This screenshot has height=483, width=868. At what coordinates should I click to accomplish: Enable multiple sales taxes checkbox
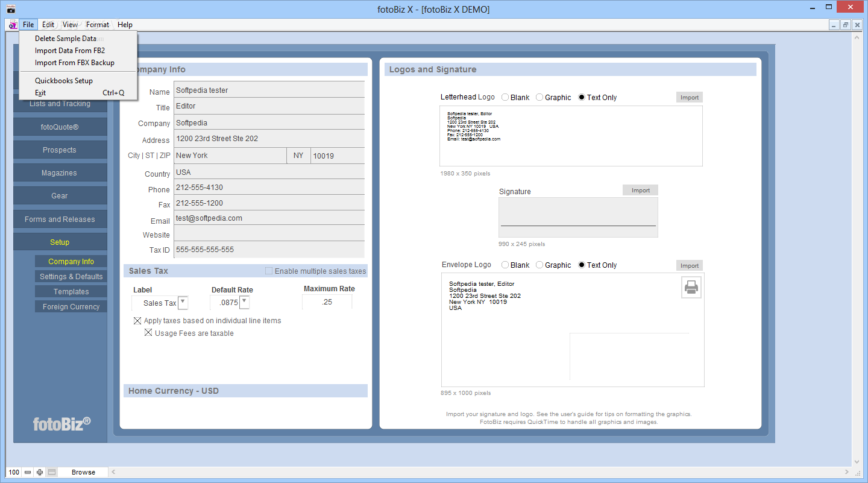pyautogui.click(x=269, y=271)
